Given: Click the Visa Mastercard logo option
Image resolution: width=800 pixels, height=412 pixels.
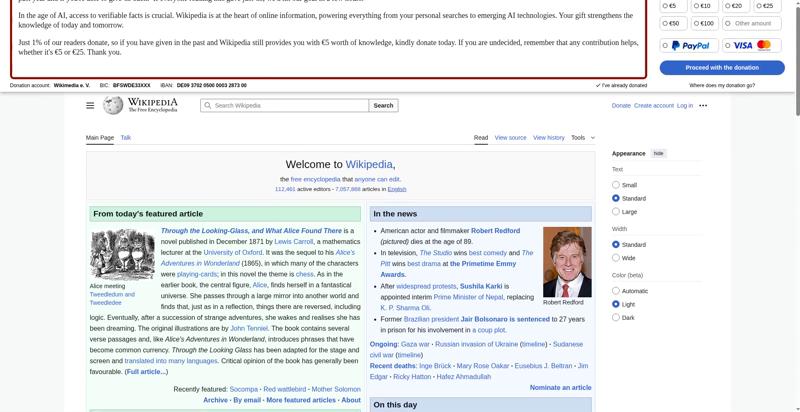Looking at the screenshot, I should tap(752, 46).
